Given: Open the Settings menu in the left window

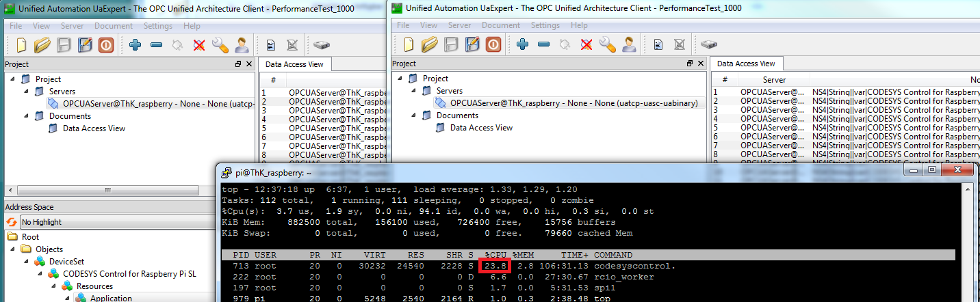Looking at the screenshot, I should [158, 26].
